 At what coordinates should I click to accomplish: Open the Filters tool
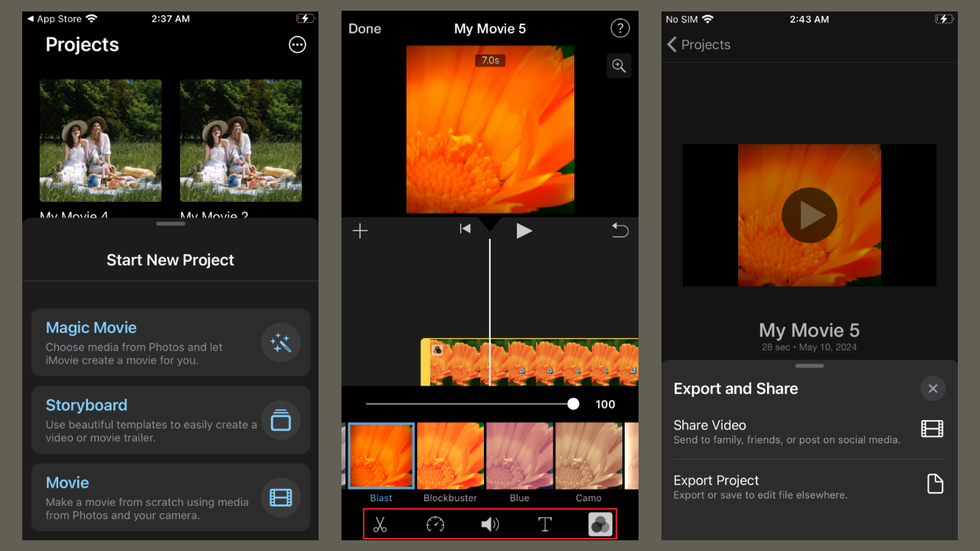coord(600,524)
